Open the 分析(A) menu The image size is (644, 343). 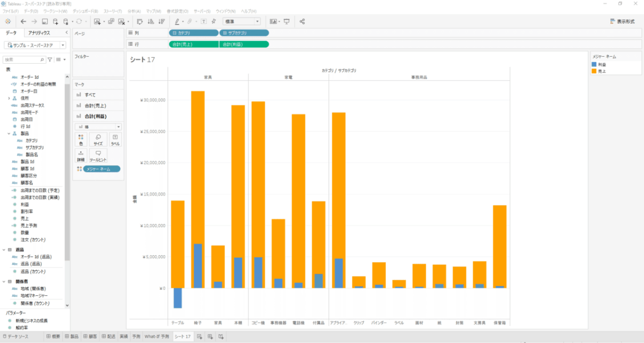pos(134,11)
